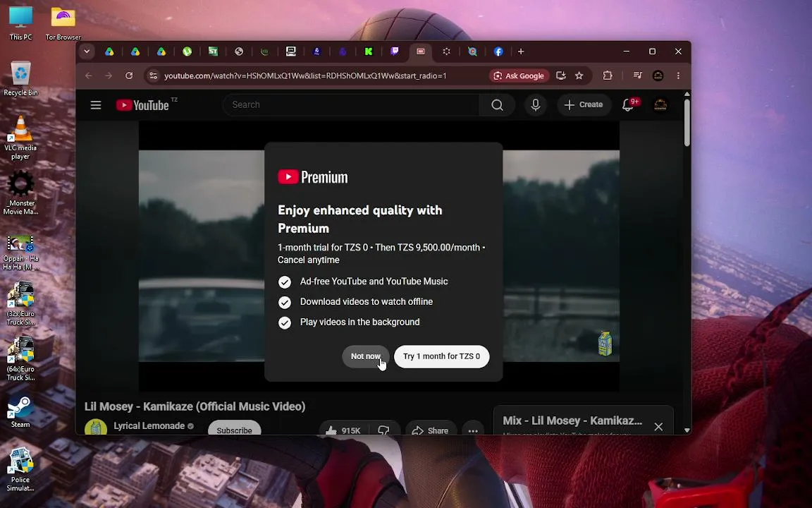Open the Create dropdown button
The width and height of the screenshot is (812, 508).
584,104
